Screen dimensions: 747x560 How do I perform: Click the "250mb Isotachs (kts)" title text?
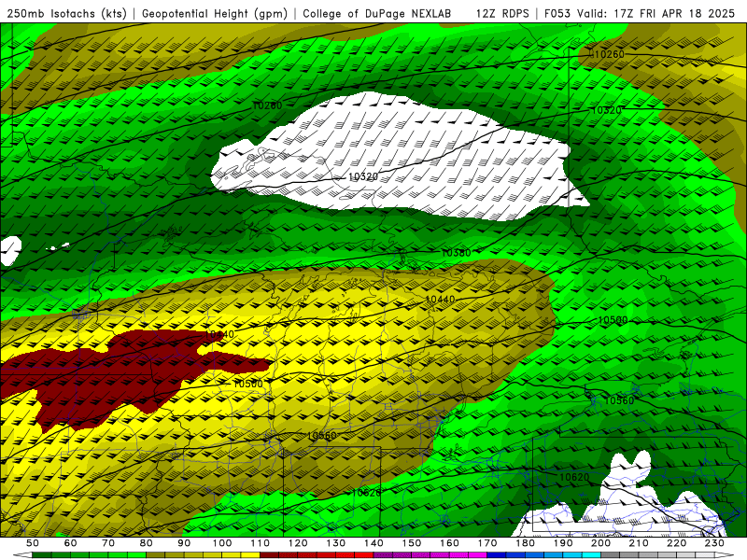67,14
